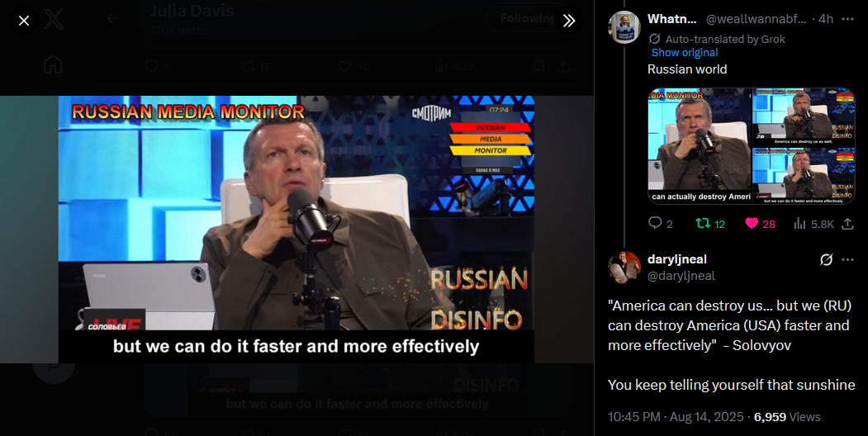The image size is (868, 436).
Task: Click the reply icon on Whatn... post
Action: tap(655, 223)
